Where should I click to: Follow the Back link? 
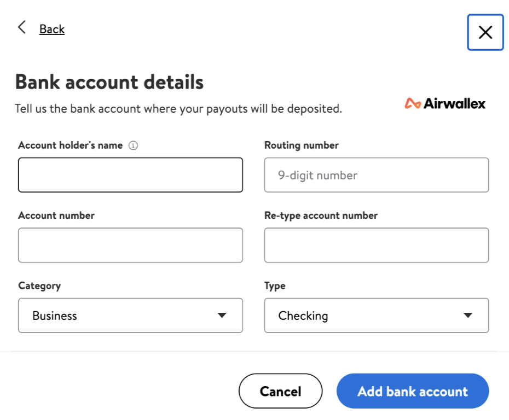tap(52, 30)
